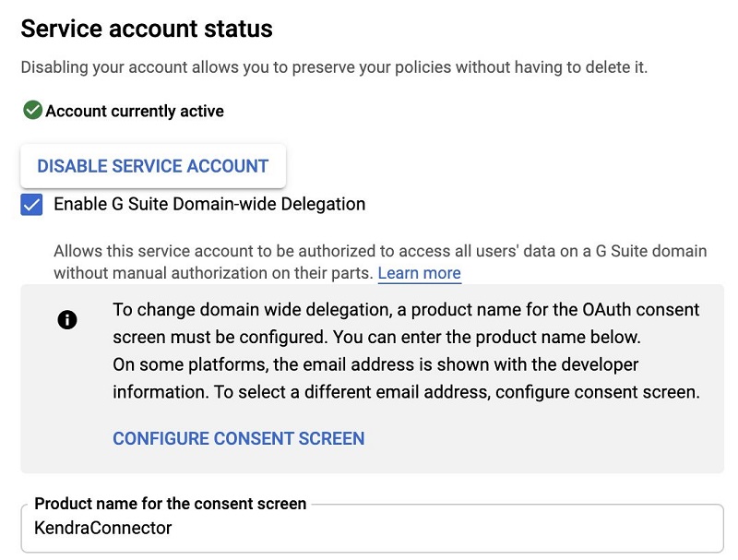Image resolution: width=738 pixels, height=560 pixels.
Task: Click CONFIGURE CONSENT SCREEN
Action: [x=239, y=438]
